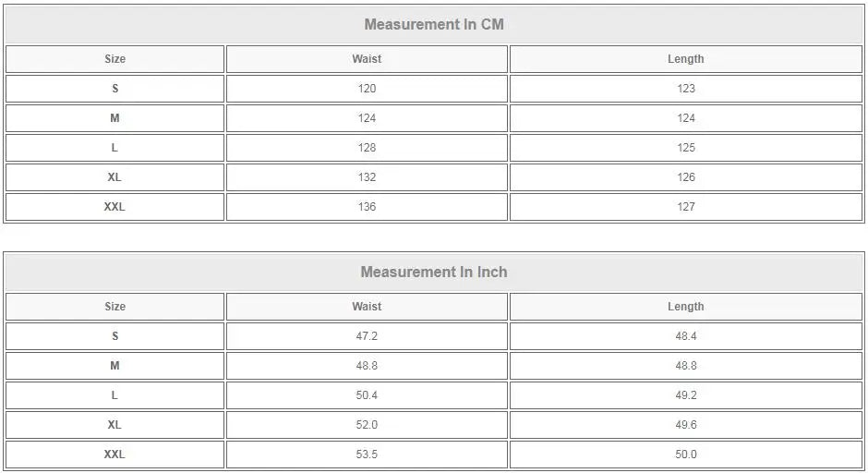
Task: Select waist value 47.2 cell
Action: coord(367,336)
